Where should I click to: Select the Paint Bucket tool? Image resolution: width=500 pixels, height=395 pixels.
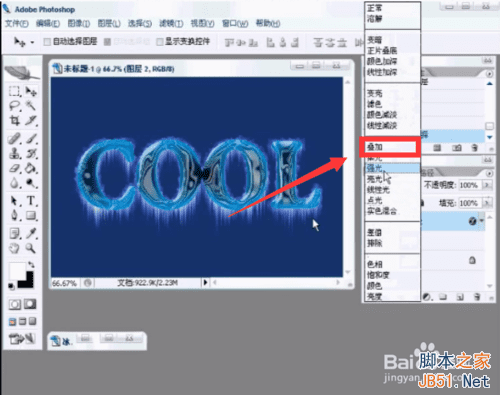point(31,168)
